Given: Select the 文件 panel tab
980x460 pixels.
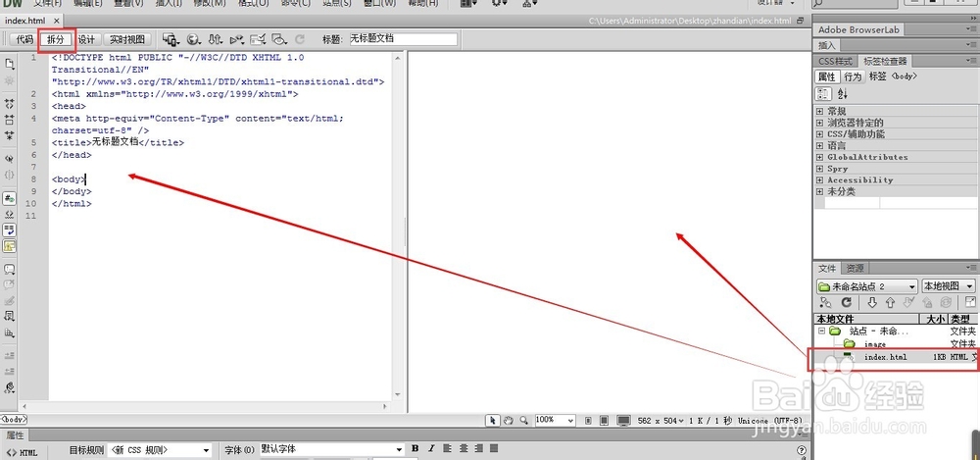Looking at the screenshot, I should 827,269.
